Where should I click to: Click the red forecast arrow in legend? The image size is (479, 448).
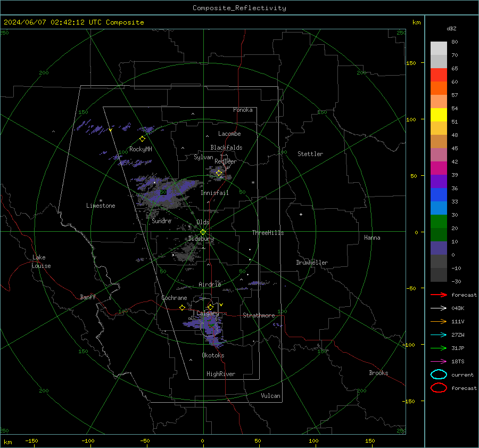(x=439, y=295)
